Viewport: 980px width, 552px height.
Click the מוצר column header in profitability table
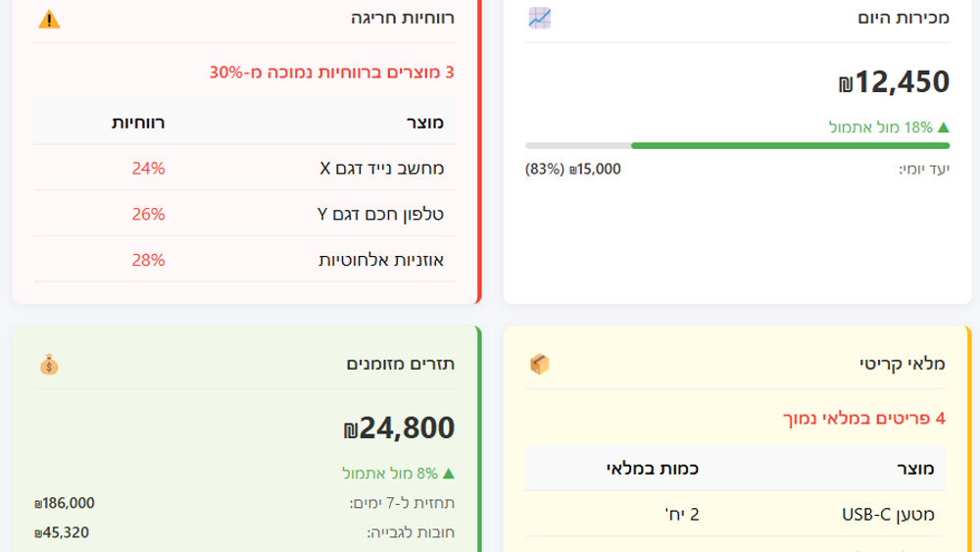425,123
